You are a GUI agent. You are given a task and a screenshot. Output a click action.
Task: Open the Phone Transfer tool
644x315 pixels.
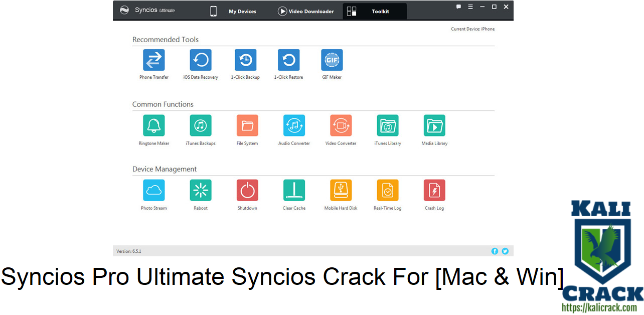point(154,60)
